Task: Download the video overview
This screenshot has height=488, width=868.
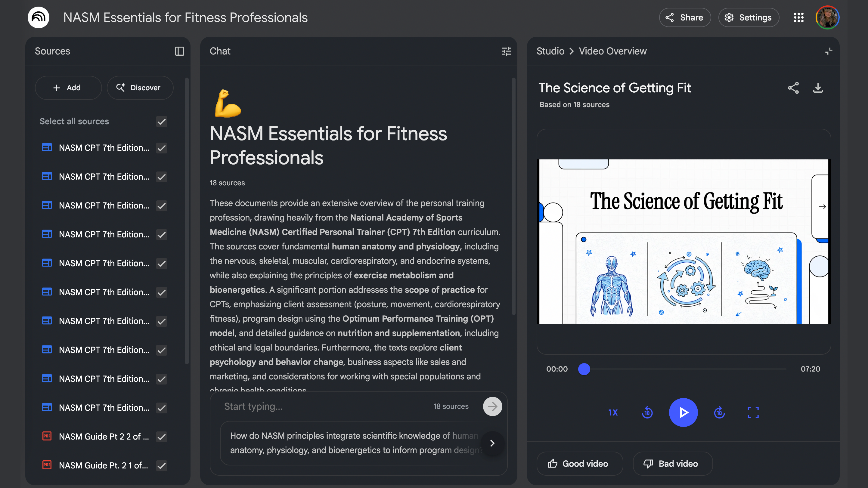Action: click(818, 88)
